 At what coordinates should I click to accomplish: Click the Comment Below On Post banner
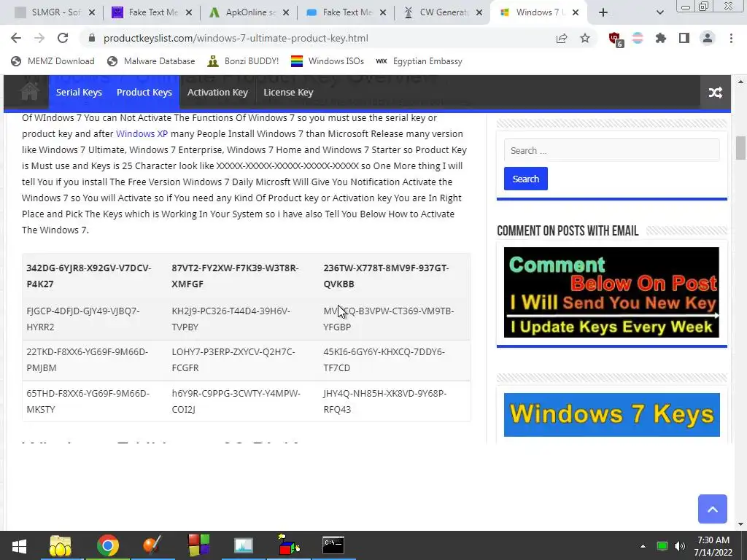(611, 292)
